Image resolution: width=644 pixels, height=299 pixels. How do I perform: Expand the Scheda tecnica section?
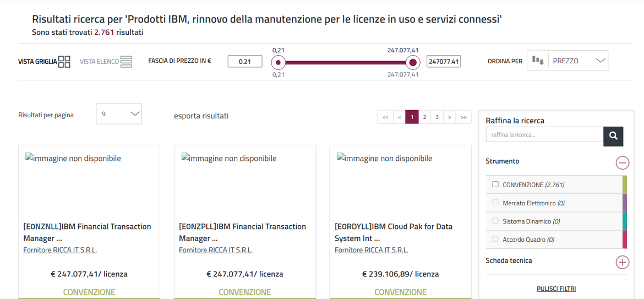pyautogui.click(x=622, y=262)
